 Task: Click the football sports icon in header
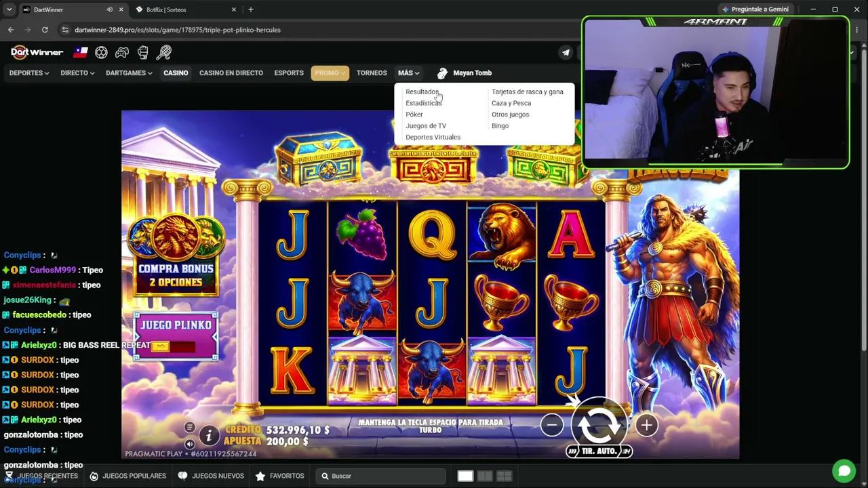point(101,52)
